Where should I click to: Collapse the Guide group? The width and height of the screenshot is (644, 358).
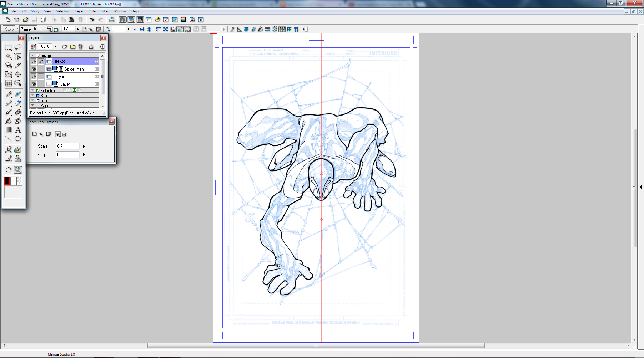pos(32,101)
